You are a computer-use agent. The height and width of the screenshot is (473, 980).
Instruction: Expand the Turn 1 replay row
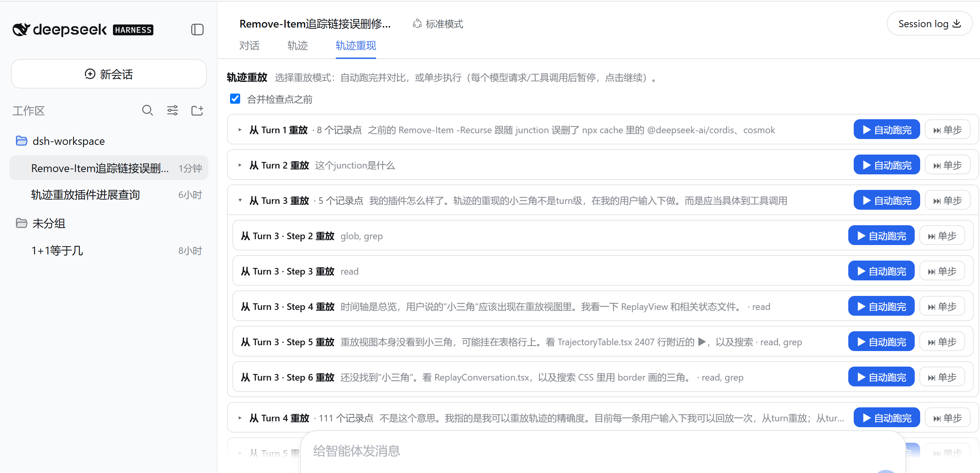(x=240, y=130)
